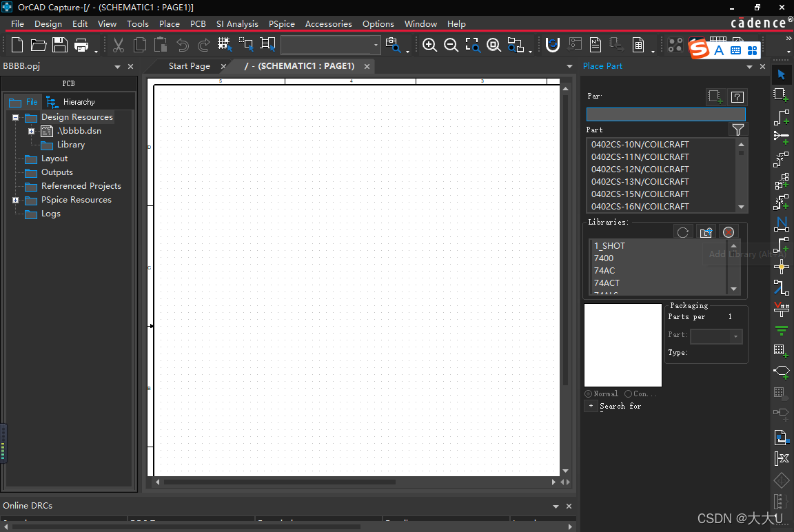Close the Place Part panel
This screenshot has height=532, width=794.
762,67
